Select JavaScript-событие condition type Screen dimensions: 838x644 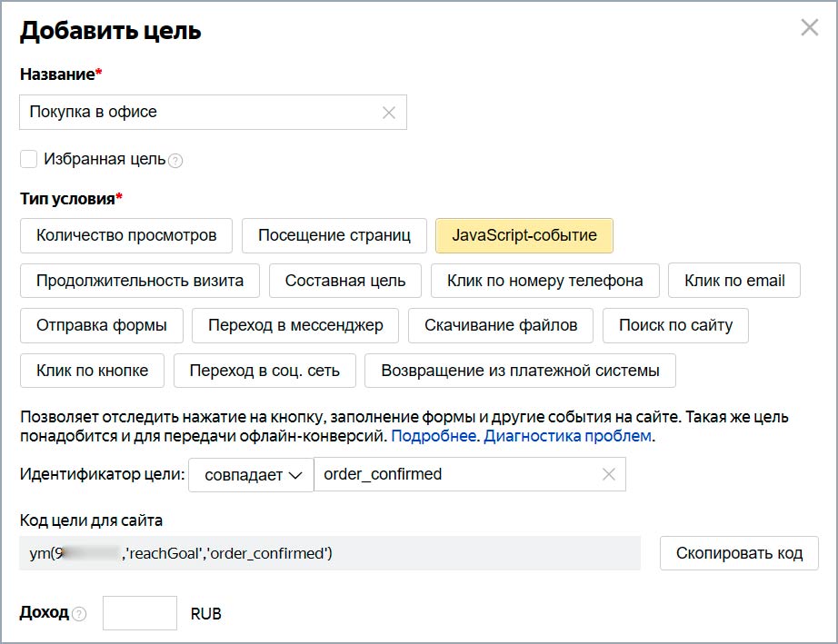pos(524,235)
